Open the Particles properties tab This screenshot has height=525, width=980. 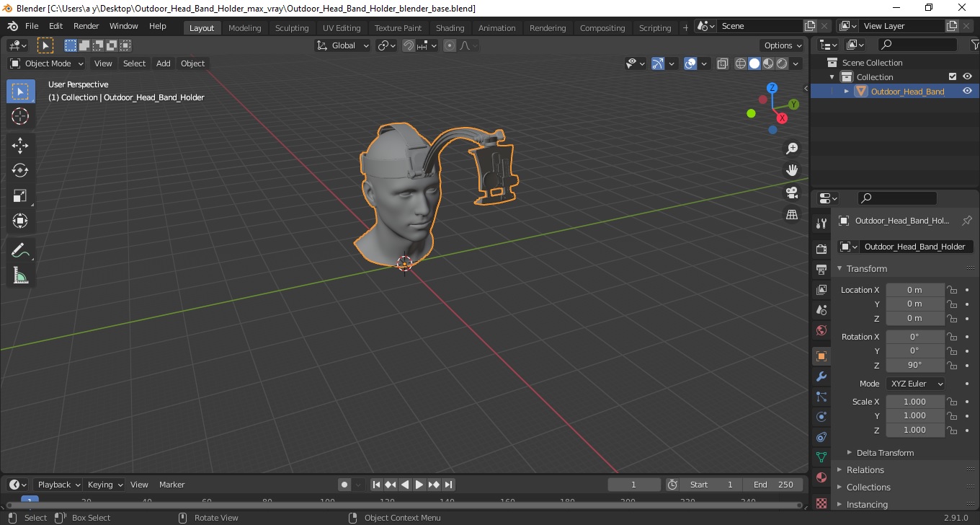[x=821, y=397]
